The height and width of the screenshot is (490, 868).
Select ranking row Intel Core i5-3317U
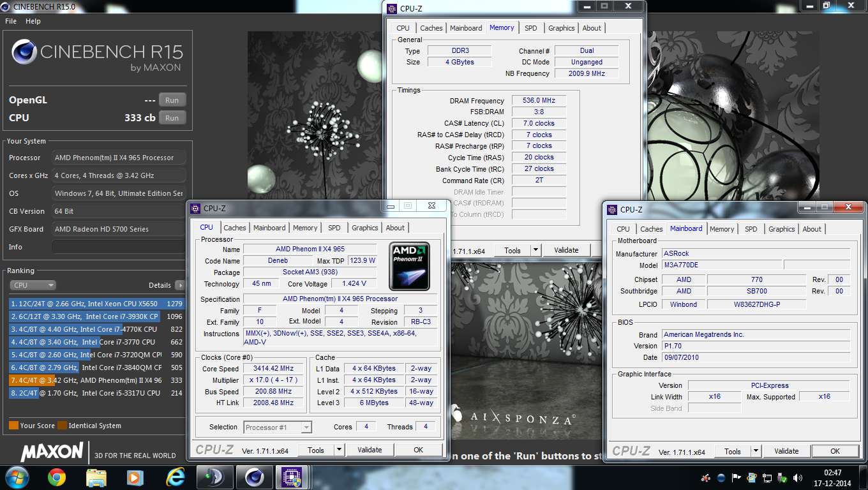[x=96, y=393]
